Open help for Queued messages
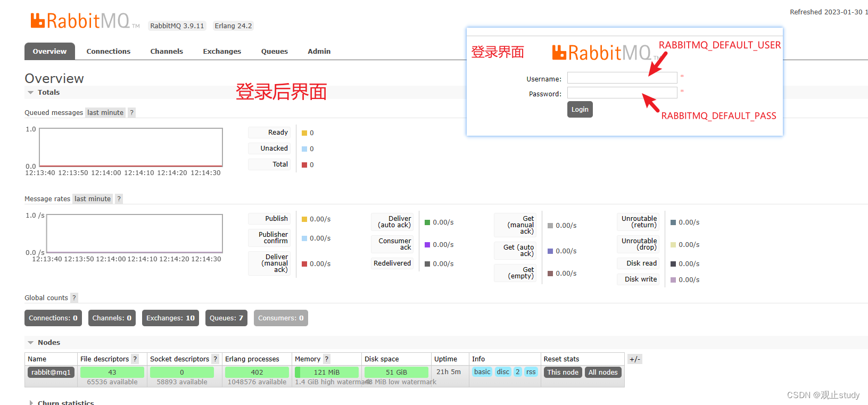Image resolution: width=868 pixels, height=405 pixels. (x=131, y=112)
